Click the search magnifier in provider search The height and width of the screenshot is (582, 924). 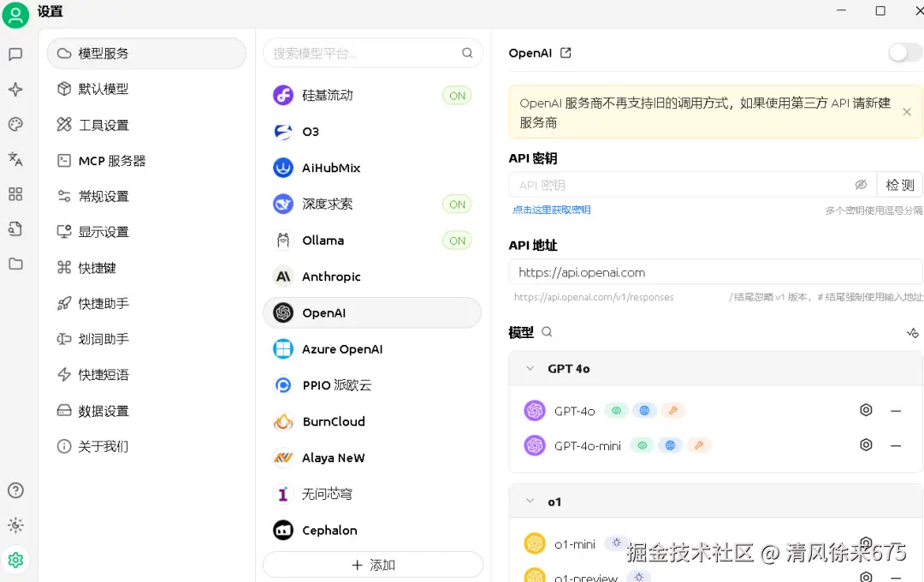467,53
